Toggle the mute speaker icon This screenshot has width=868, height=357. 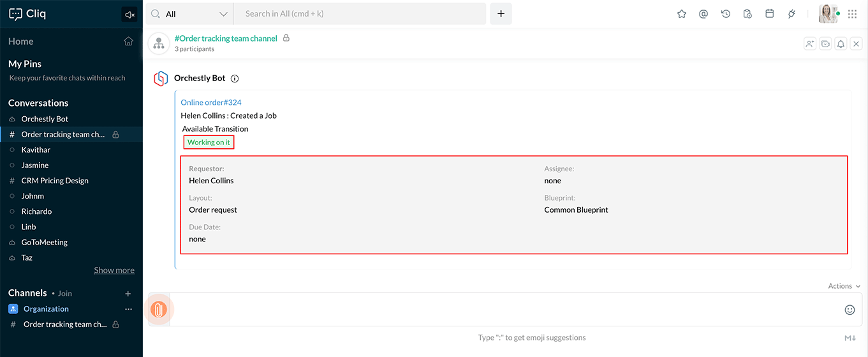[x=129, y=15]
